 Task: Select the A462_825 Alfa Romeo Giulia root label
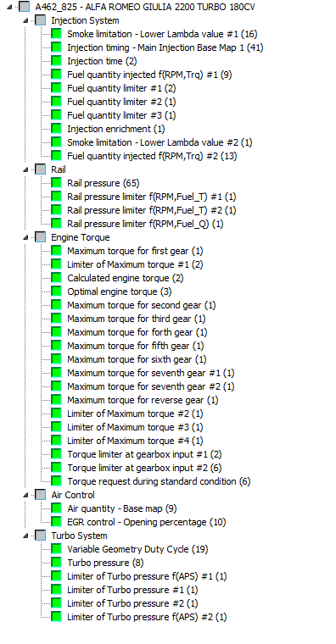tap(145, 8)
